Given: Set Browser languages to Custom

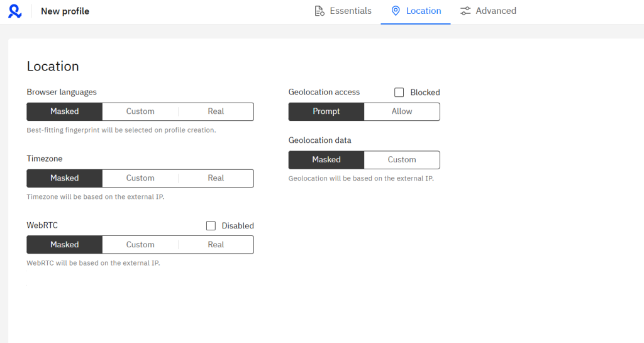Looking at the screenshot, I should coord(140,111).
